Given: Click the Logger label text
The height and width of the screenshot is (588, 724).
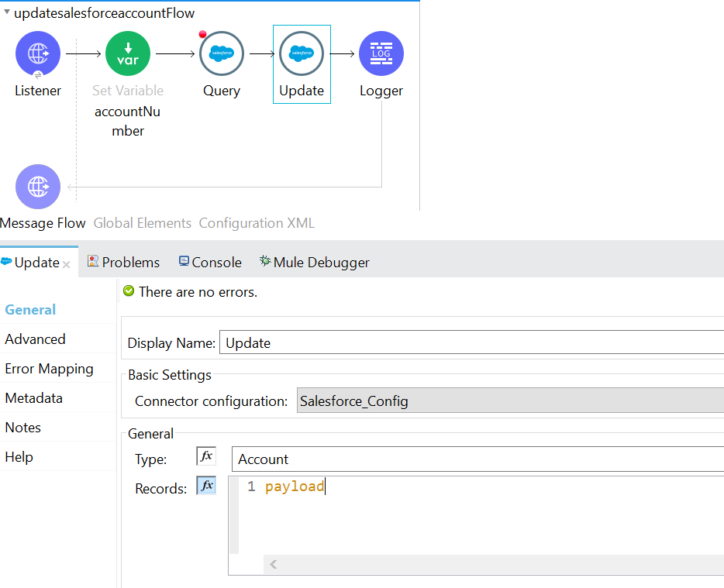Looking at the screenshot, I should point(381,91).
